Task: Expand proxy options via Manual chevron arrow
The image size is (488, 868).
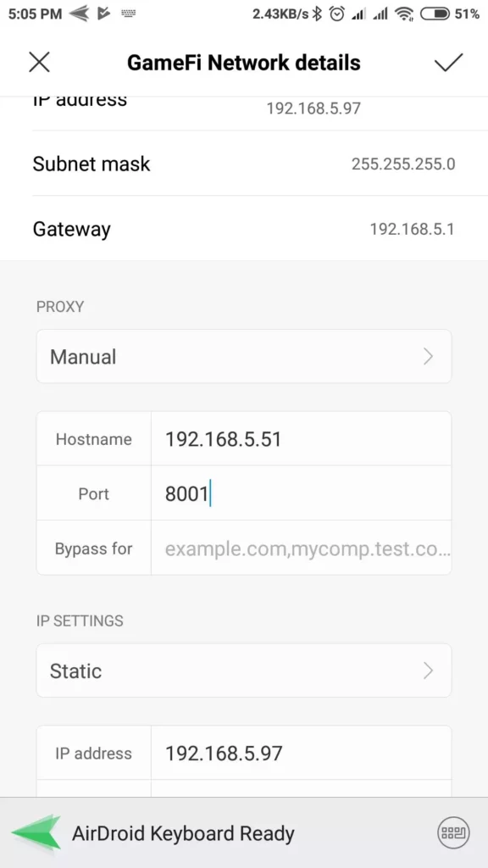Action: click(428, 357)
